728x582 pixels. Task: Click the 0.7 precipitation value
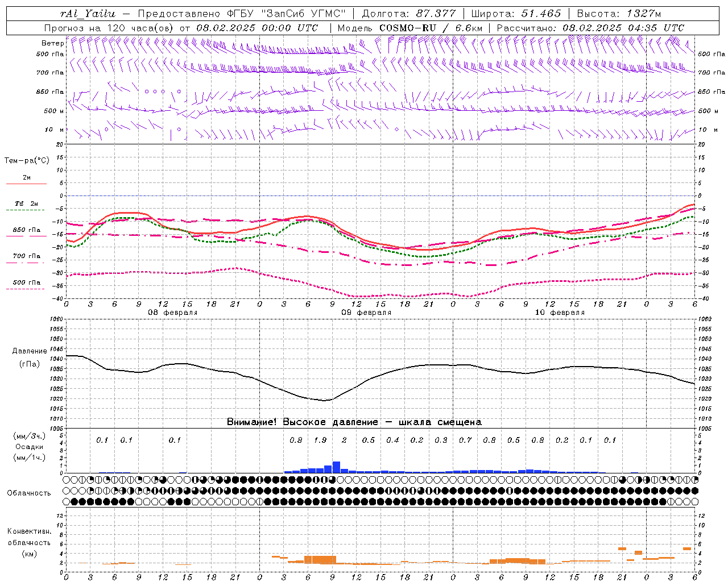point(465,440)
